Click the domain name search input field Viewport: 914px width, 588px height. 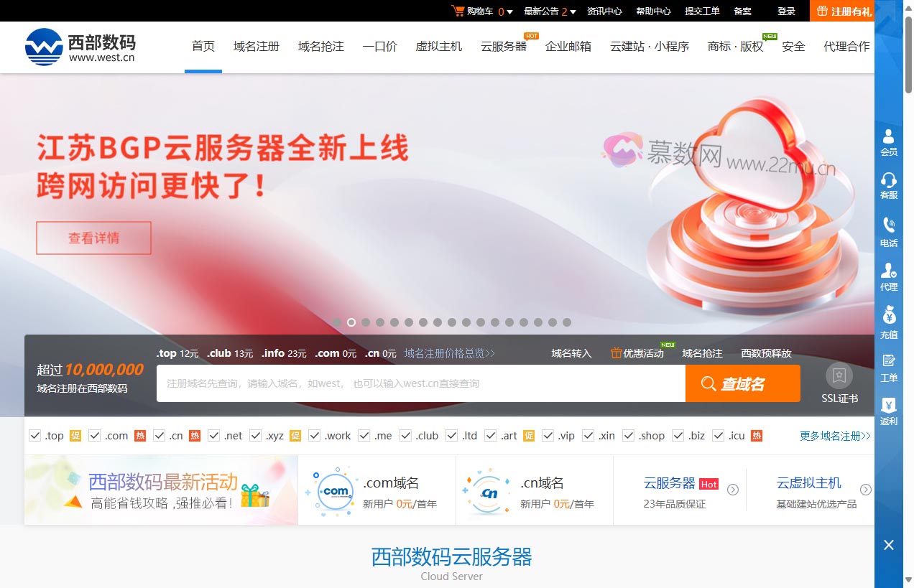[x=420, y=383]
